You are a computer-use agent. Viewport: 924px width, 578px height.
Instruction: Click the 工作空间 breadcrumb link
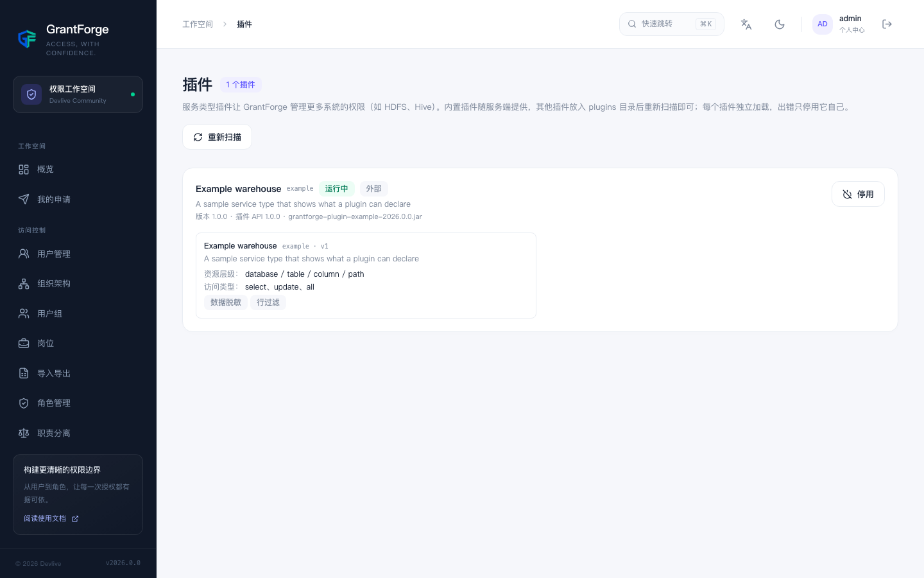pos(198,24)
